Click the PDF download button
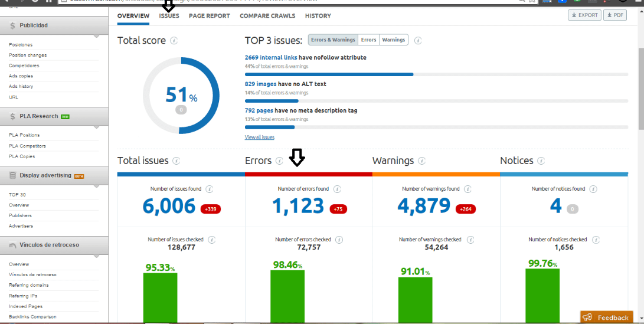The image size is (644, 324). [615, 15]
